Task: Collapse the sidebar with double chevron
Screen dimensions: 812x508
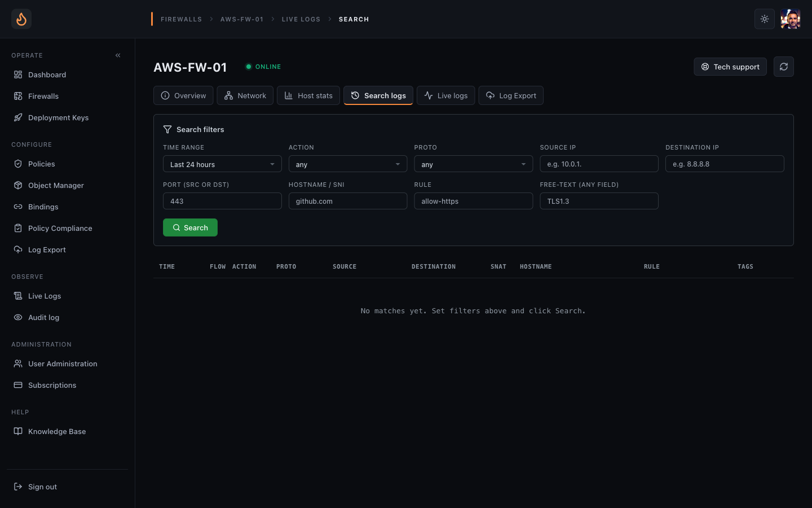Action: click(118, 55)
